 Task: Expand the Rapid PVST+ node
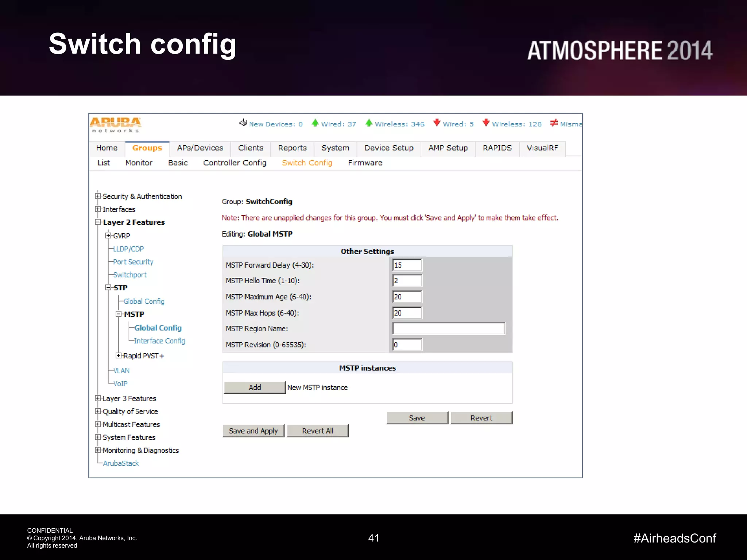pyautogui.click(x=119, y=355)
